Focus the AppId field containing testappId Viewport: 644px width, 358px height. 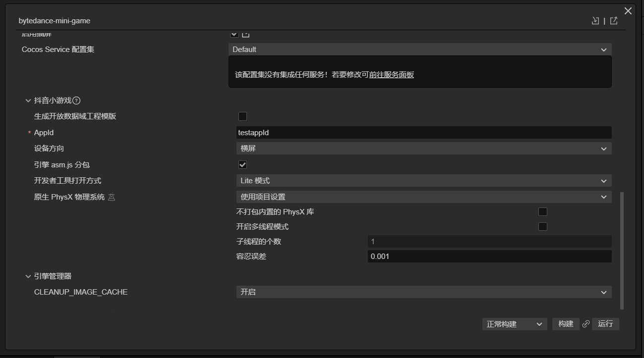coord(424,133)
